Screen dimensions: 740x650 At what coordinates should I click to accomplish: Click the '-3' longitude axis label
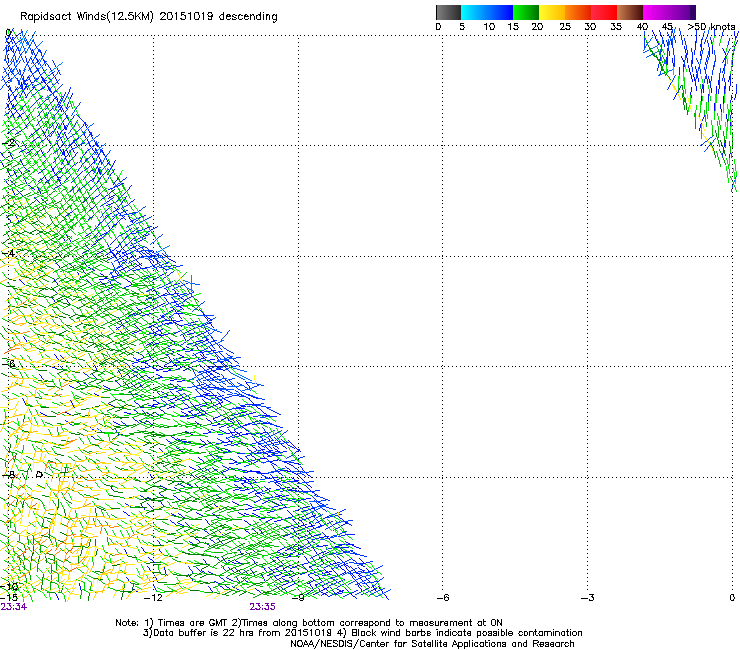point(588,598)
